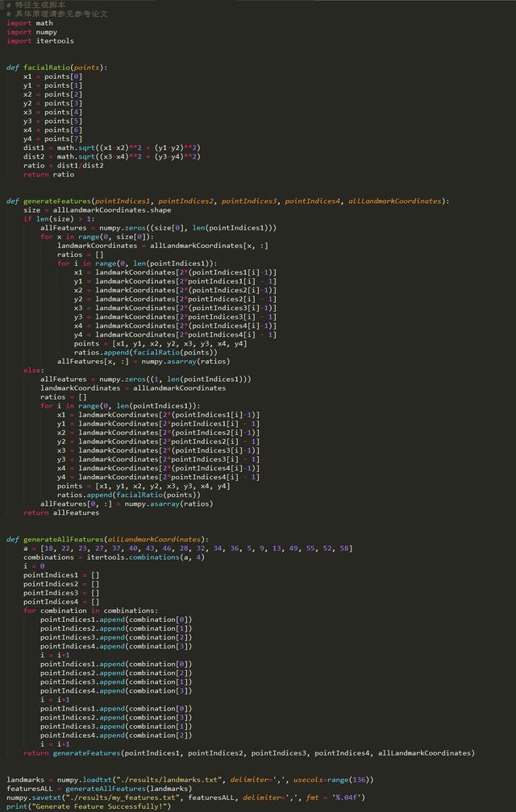Image resolution: width=516 pixels, height=812 pixels.
Task: Select the 'pointIndices3 = []' line
Action: pyautogui.click(x=61, y=592)
